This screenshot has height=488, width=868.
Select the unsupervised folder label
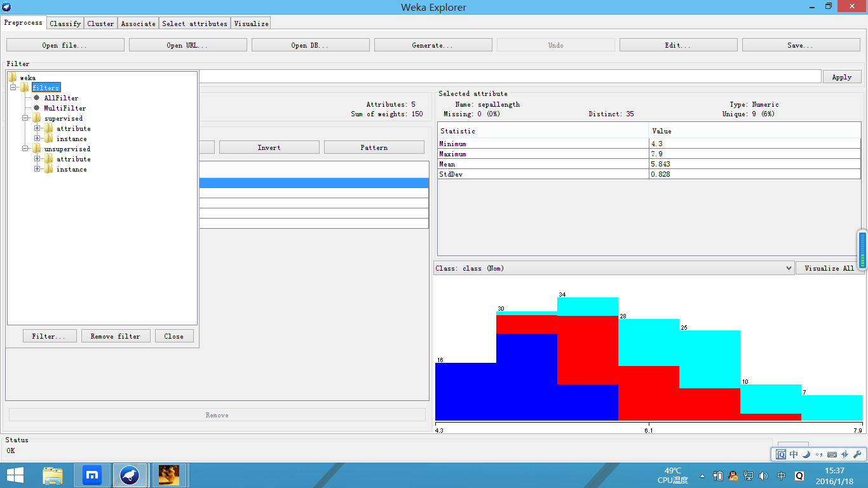tap(67, 149)
